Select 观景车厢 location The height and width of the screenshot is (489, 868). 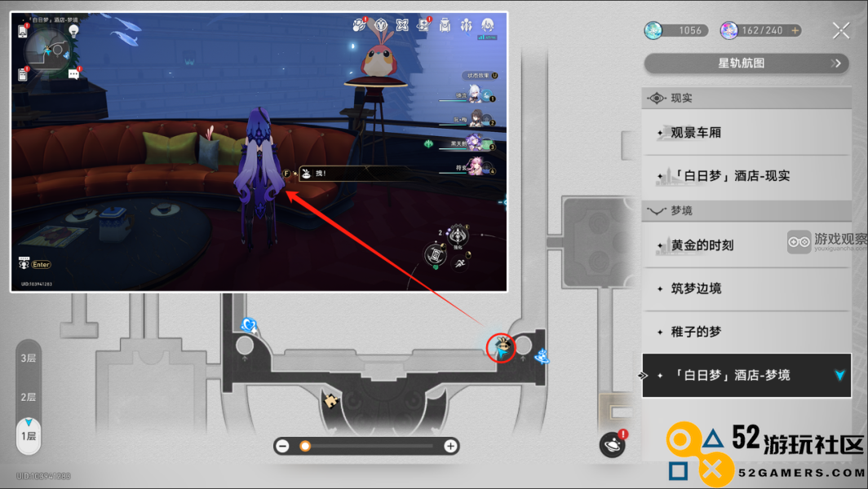pos(746,133)
